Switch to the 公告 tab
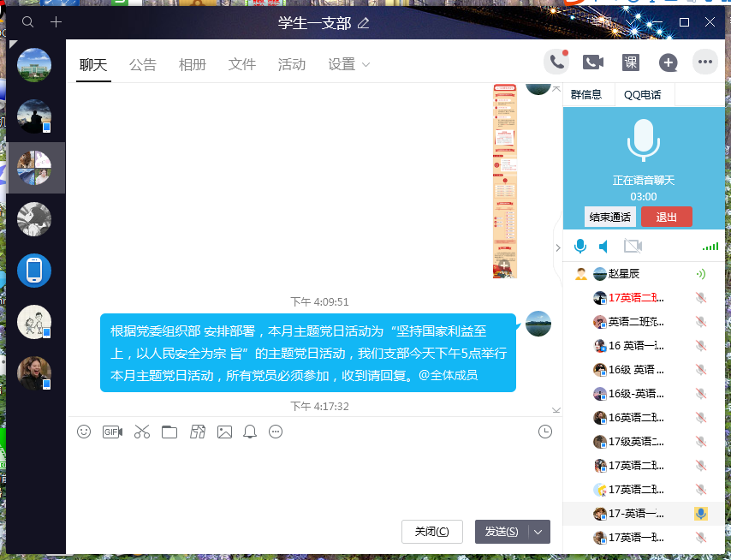Image resolution: width=731 pixels, height=560 pixels. coord(143,64)
